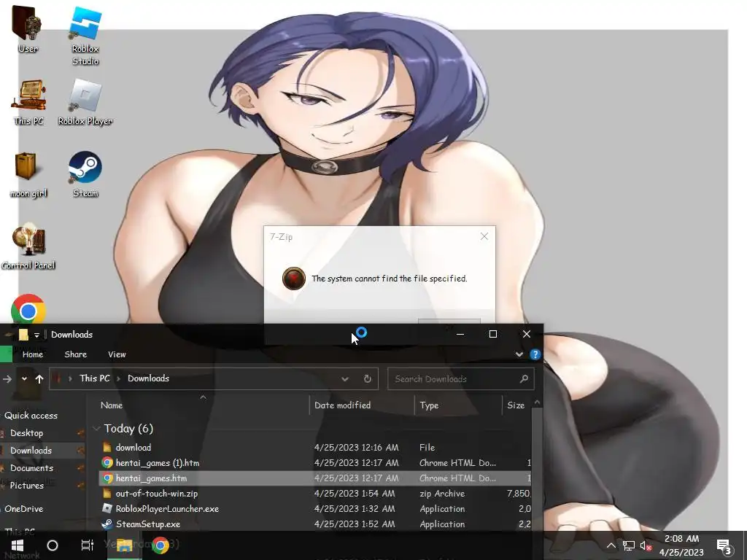Open Cortana search circle
Image resolution: width=747 pixels, height=560 pixels.
pyautogui.click(x=53, y=545)
